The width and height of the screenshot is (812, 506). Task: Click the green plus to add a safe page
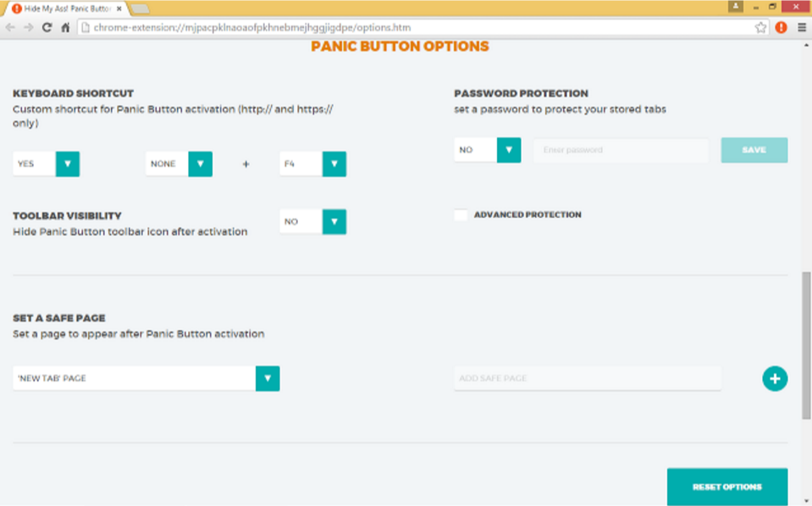[x=775, y=378]
